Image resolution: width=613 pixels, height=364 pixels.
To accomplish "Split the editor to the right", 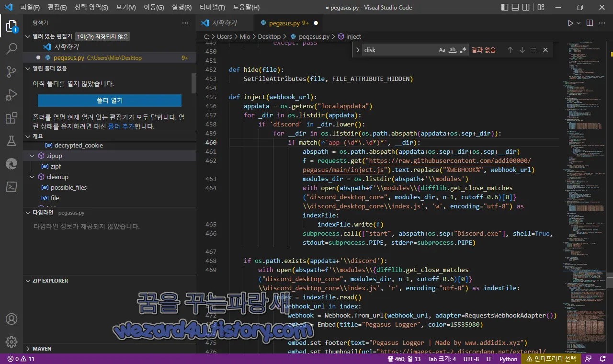I will 590,23.
